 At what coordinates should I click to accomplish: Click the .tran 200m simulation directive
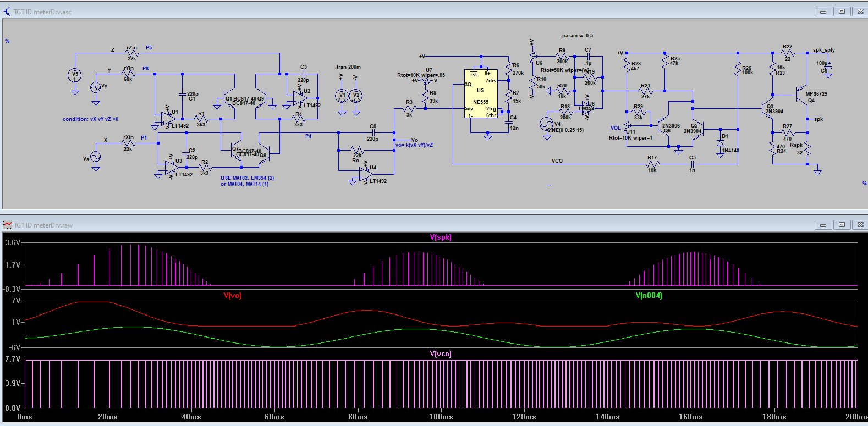click(348, 67)
